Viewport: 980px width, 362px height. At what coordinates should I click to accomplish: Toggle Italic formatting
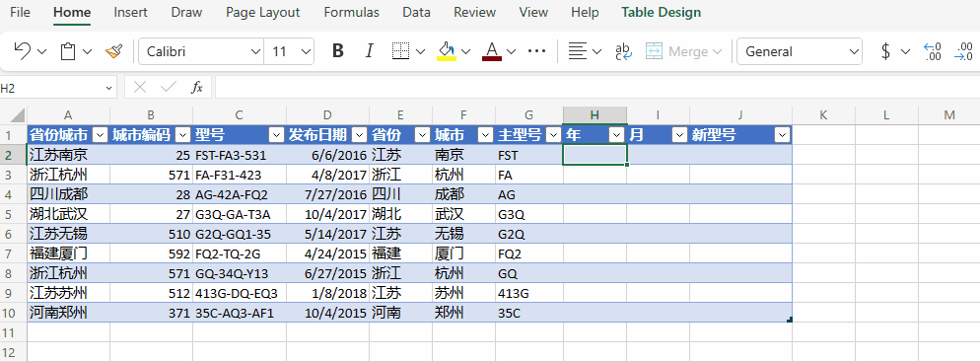pyautogui.click(x=369, y=51)
